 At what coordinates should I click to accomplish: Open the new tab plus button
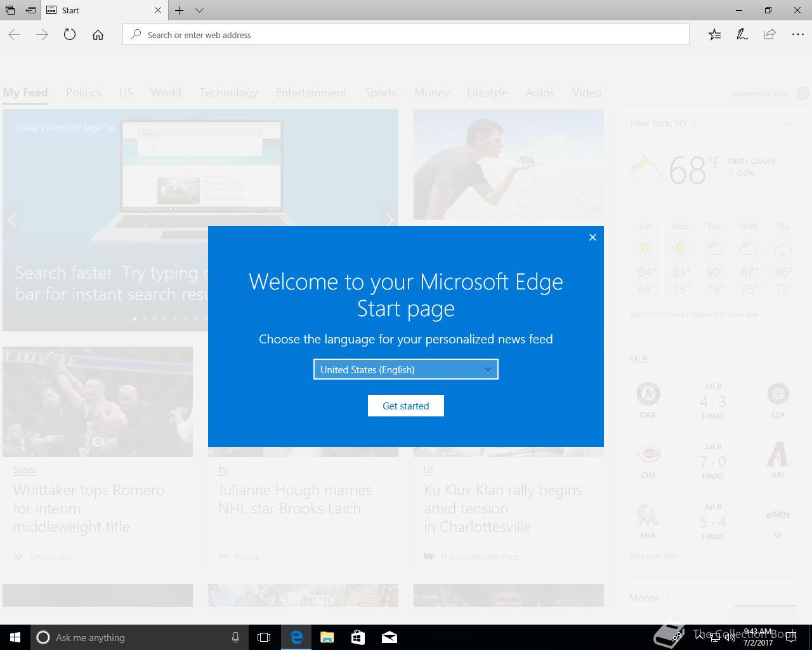click(x=180, y=10)
